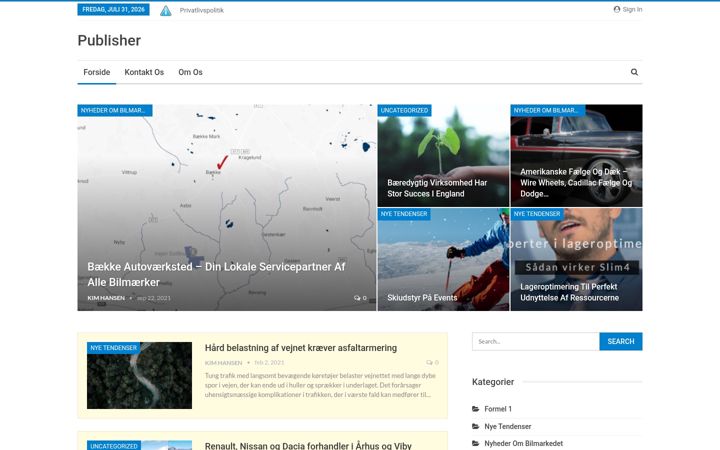Image resolution: width=720 pixels, height=450 pixels.
Task: Open the Forside menu tab
Action: (x=96, y=72)
